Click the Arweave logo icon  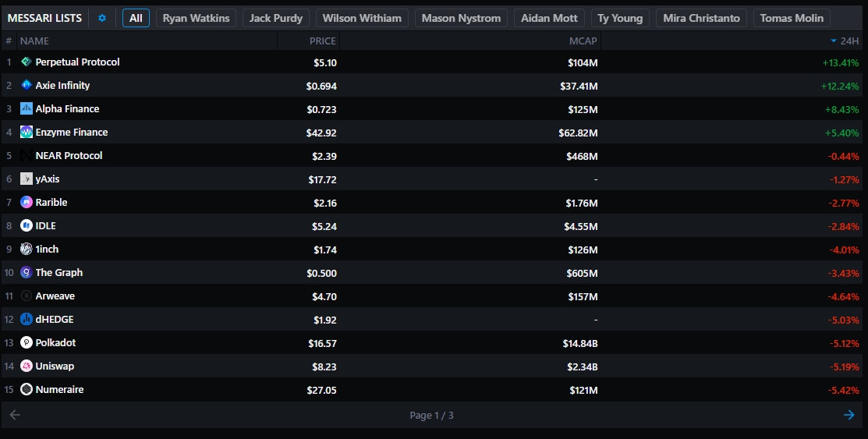click(x=26, y=296)
